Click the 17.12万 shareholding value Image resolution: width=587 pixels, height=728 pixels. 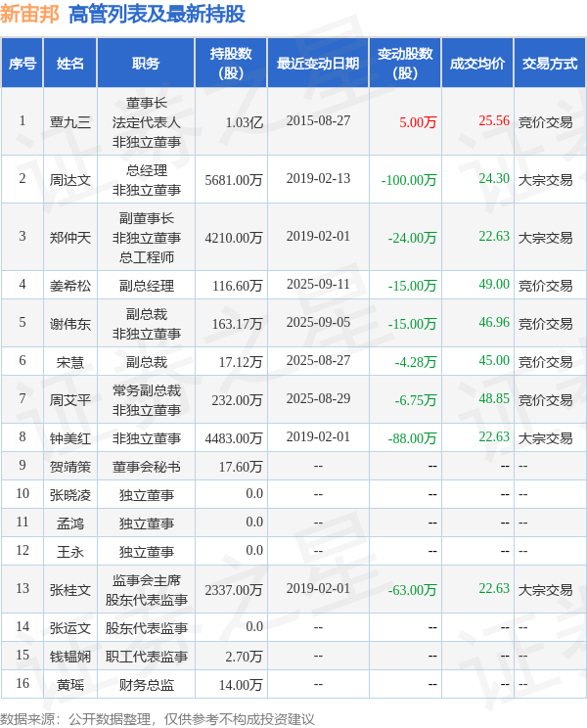[241, 362]
